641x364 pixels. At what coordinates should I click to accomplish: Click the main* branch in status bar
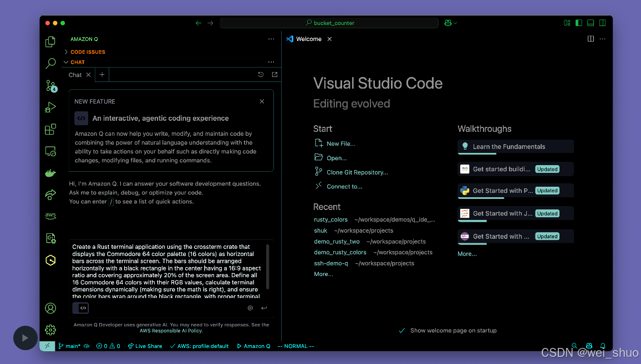(69, 346)
